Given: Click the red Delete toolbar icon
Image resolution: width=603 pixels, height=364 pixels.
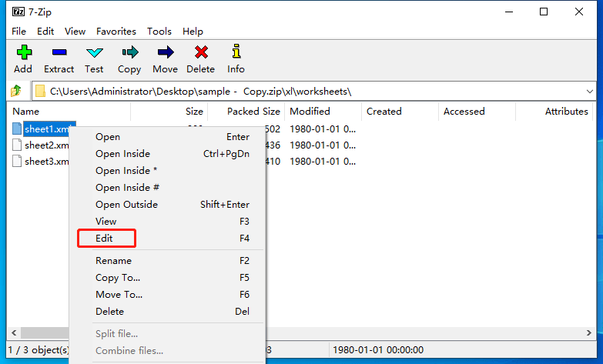Looking at the screenshot, I should pos(201,52).
